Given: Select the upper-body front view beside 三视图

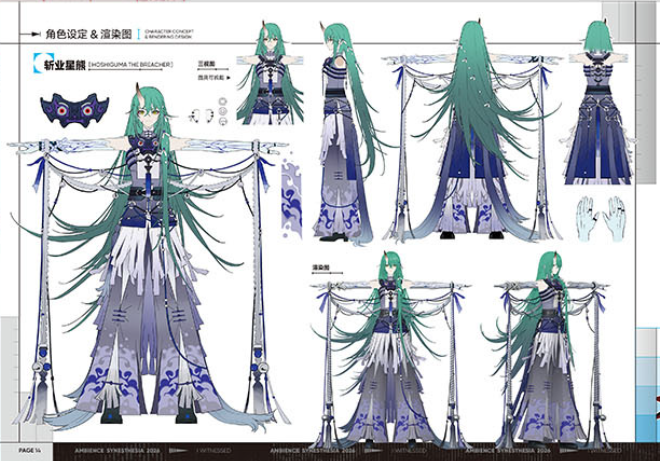Looking at the screenshot, I should (269, 74).
